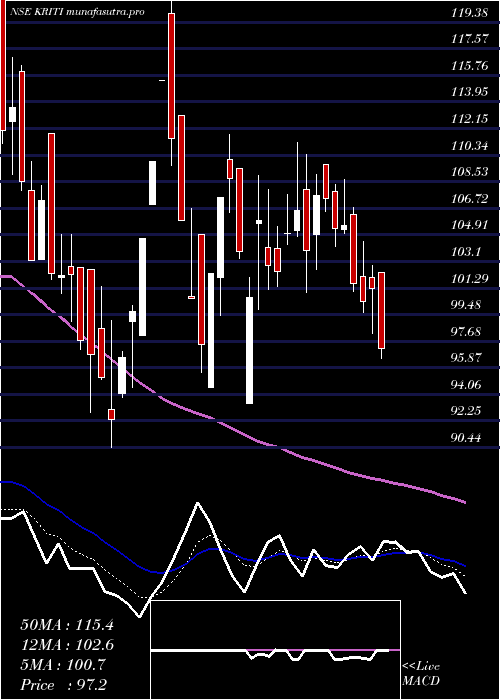Select the 112.15 price axis label
Screen dimensions: 500x700
(469, 119)
